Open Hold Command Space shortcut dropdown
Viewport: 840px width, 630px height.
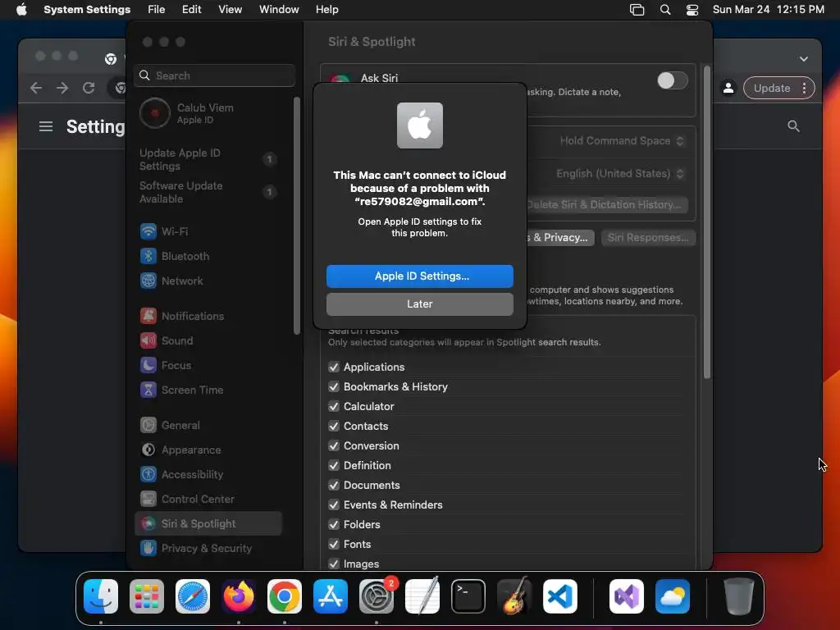(x=622, y=141)
